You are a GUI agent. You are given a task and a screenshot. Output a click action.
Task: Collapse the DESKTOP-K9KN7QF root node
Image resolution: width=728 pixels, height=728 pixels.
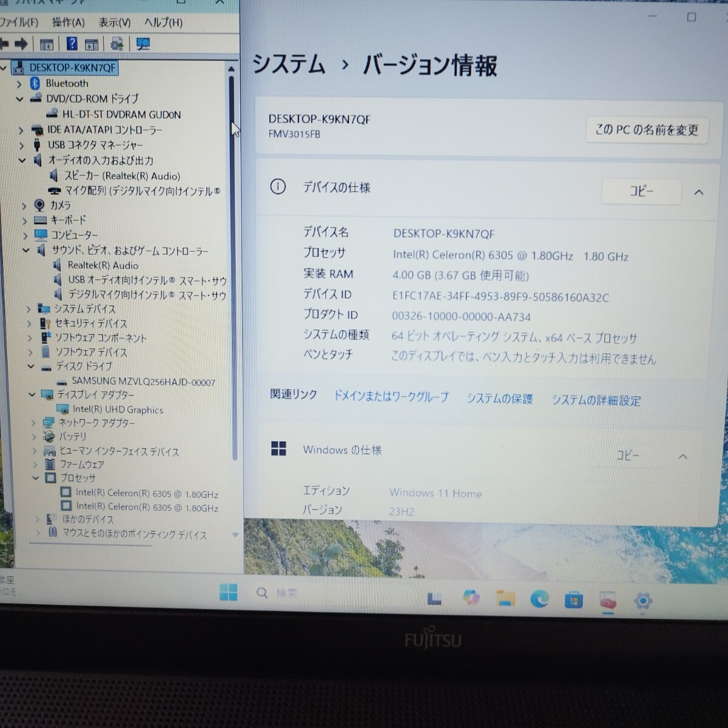pyautogui.click(x=4, y=67)
